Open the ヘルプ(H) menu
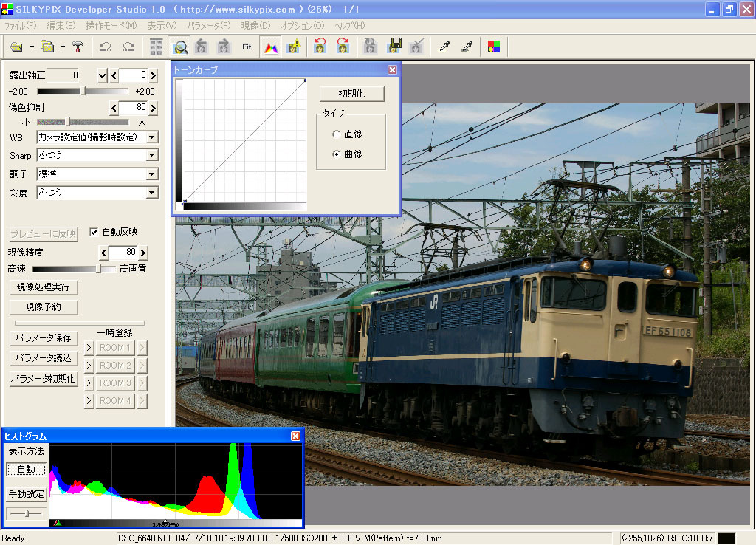Image resolution: width=756 pixels, height=545 pixels. click(350, 26)
